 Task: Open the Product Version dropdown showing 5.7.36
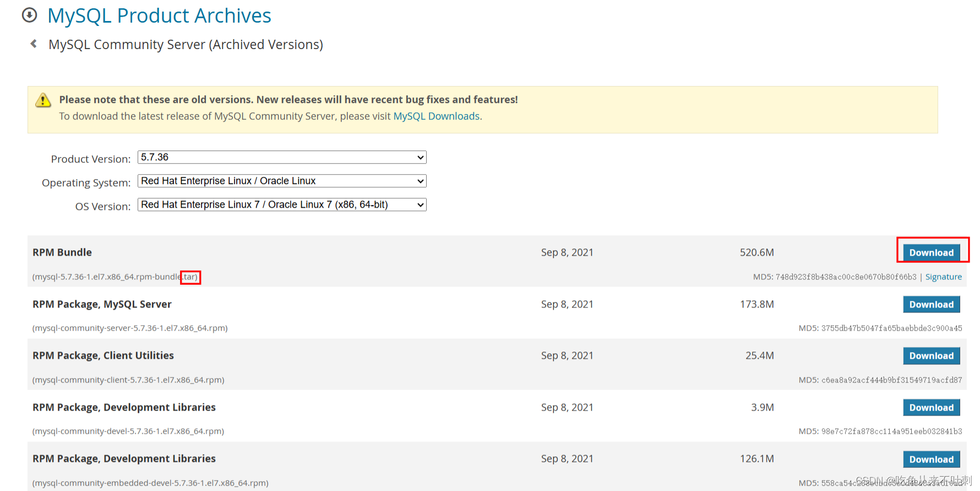pyautogui.click(x=282, y=157)
